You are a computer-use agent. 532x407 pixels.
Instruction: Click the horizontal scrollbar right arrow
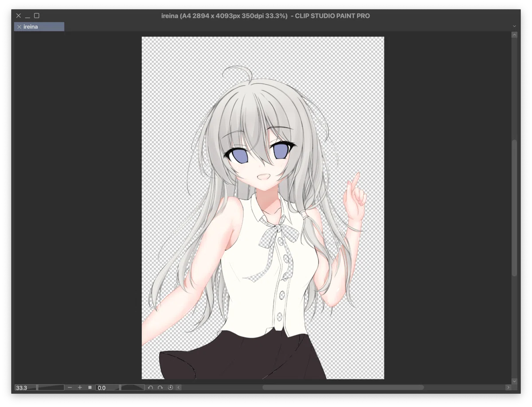coord(508,388)
